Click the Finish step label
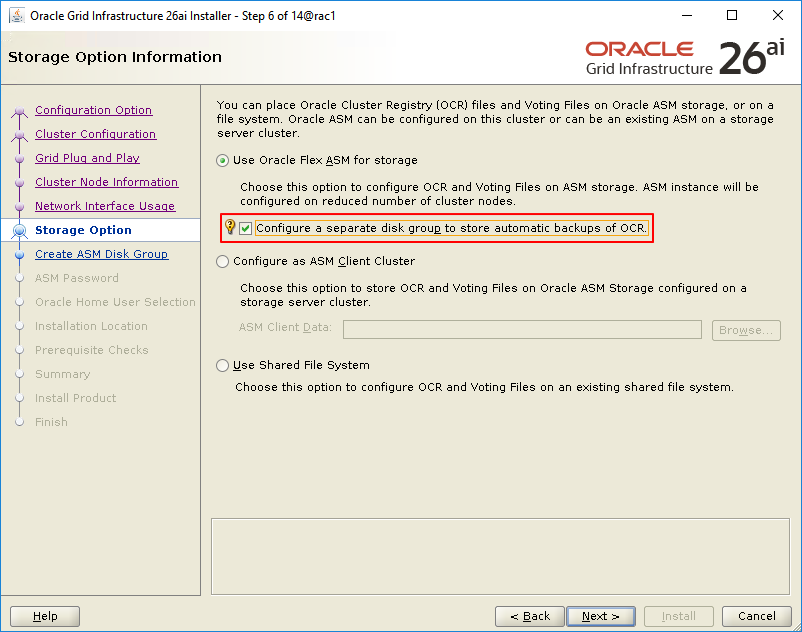This screenshot has width=802, height=632. click(x=51, y=422)
